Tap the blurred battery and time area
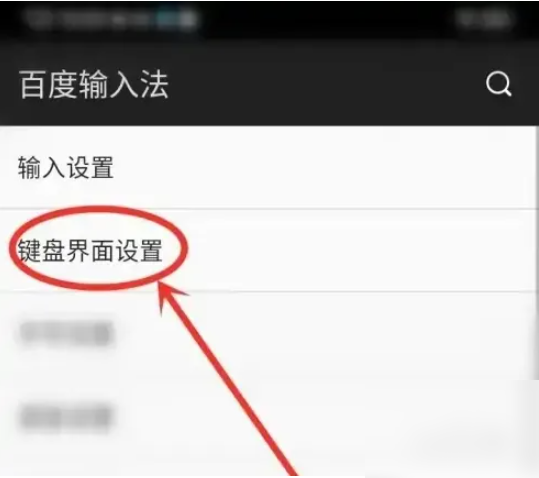The width and height of the screenshot is (539, 478). [484, 19]
